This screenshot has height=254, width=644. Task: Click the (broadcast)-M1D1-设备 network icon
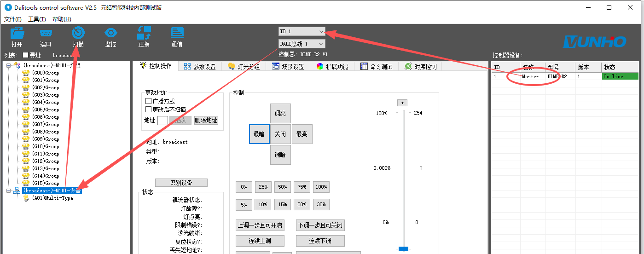coord(17,190)
